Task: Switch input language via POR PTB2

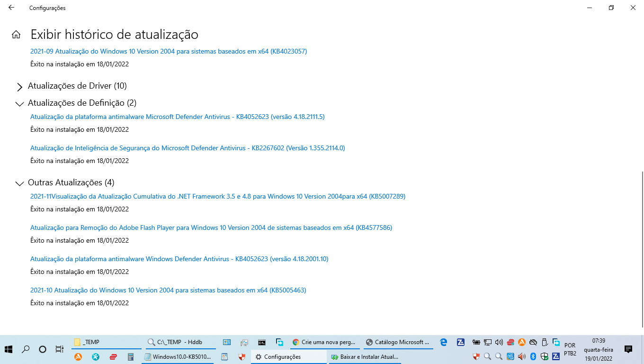Action: coord(570,349)
